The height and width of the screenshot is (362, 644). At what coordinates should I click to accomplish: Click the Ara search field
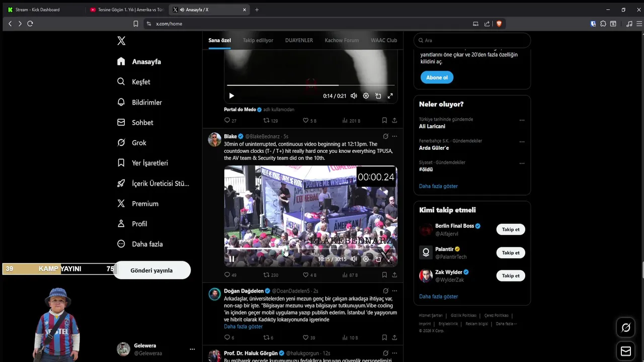[x=472, y=40]
